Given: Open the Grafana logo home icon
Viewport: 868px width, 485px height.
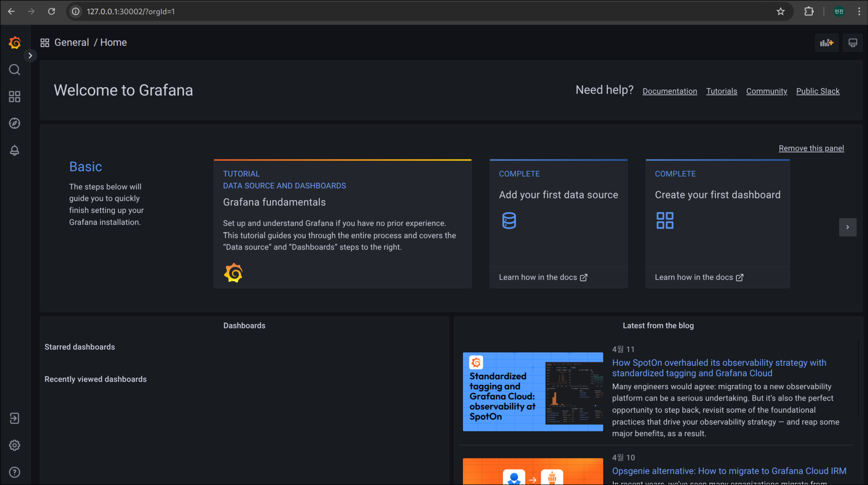Looking at the screenshot, I should [15, 42].
